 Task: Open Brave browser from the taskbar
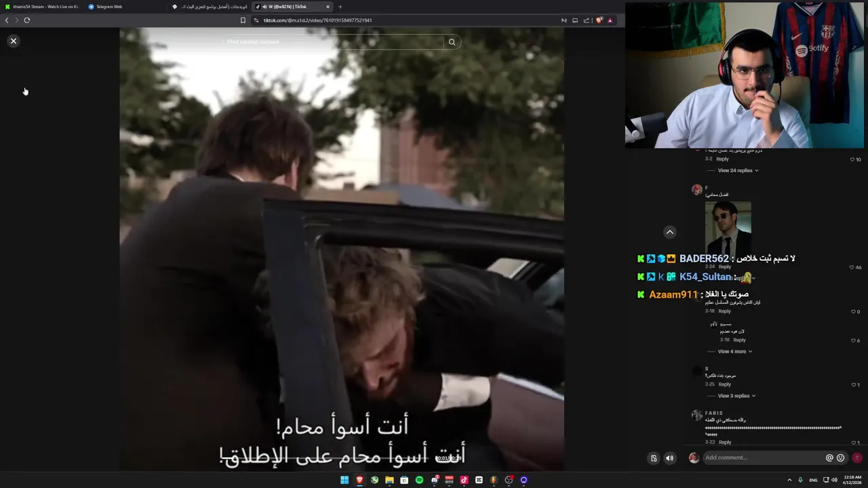(359, 480)
